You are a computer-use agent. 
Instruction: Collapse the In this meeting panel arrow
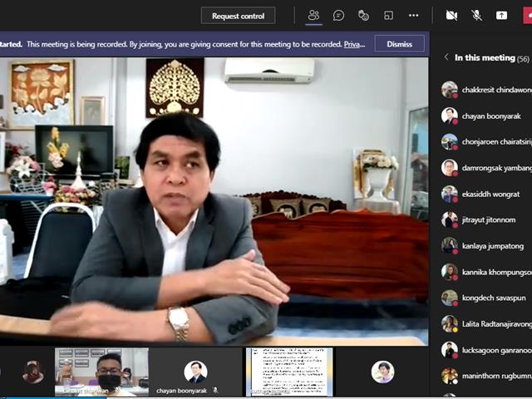point(446,57)
